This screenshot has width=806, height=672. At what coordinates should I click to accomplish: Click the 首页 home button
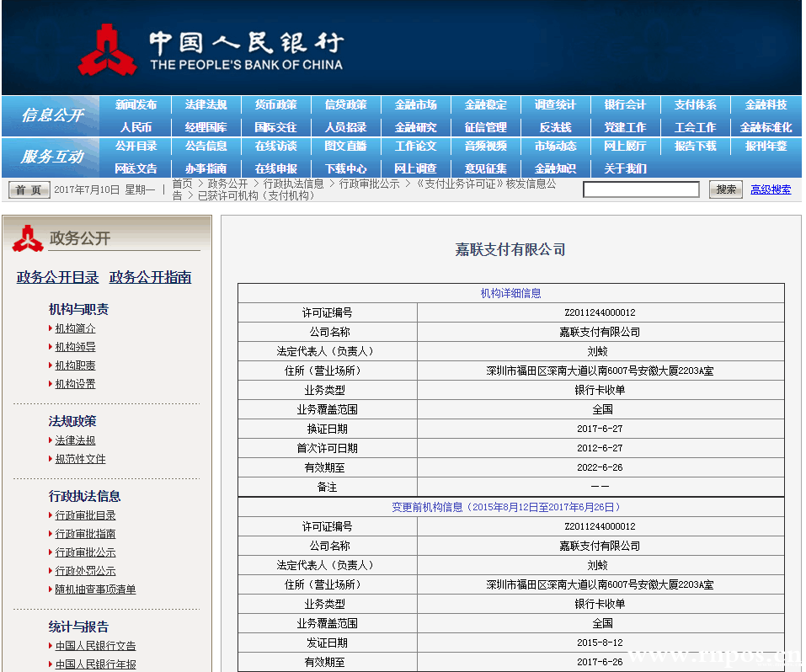pos(29,190)
